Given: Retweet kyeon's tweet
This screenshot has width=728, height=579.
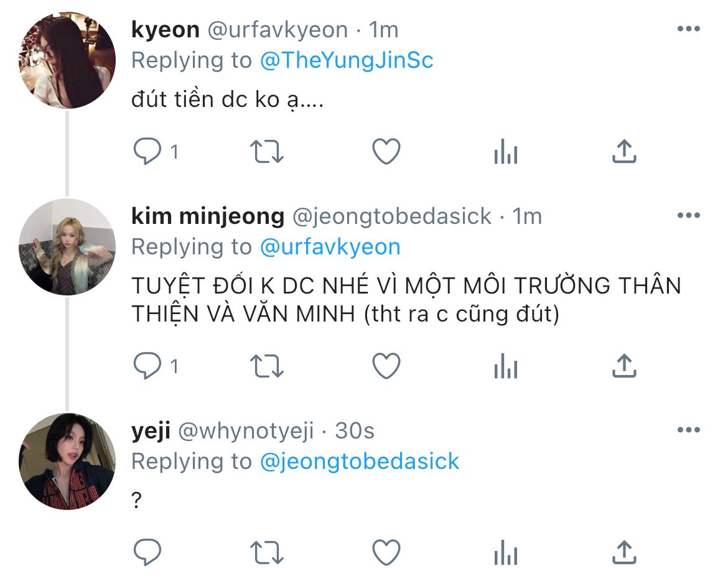Looking at the screenshot, I should (x=266, y=152).
